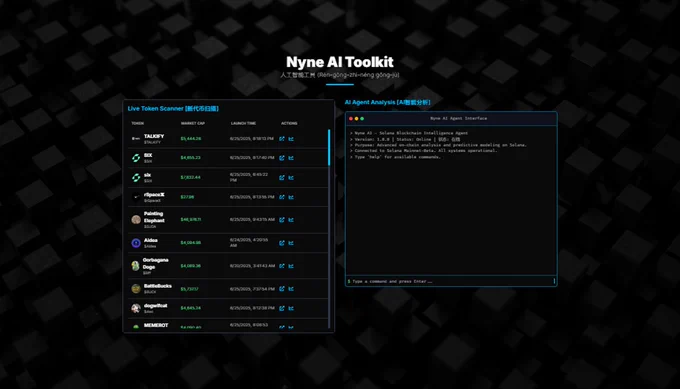Screen dimensions: 680x389
Task: Open external link for BattleBucks token
Action: point(282,289)
